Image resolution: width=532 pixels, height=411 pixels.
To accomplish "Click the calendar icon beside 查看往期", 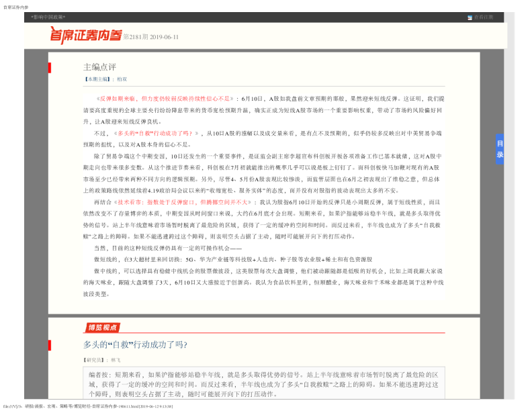I will (x=470, y=17).
